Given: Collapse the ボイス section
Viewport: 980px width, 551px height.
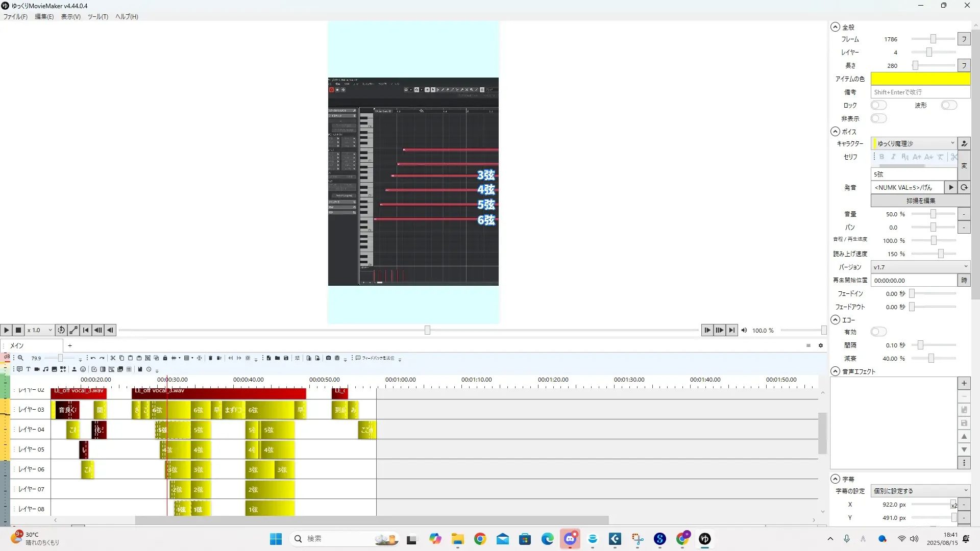Looking at the screenshot, I should pyautogui.click(x=835, y=131).
